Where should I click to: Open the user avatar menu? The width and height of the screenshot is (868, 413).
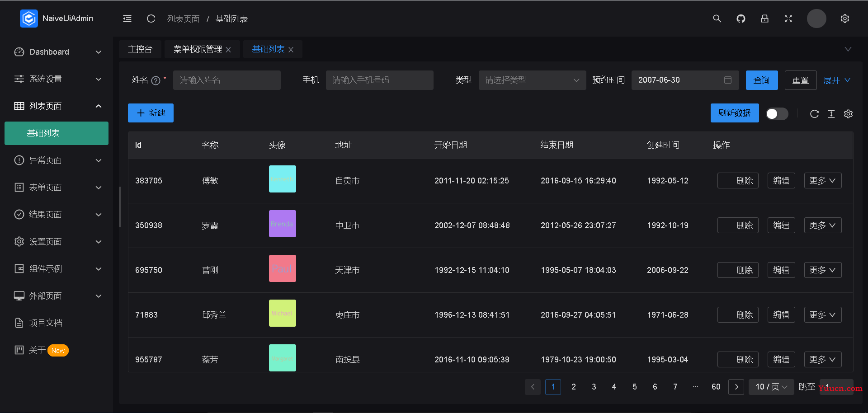pyautogui.click(x=816, y=19)
